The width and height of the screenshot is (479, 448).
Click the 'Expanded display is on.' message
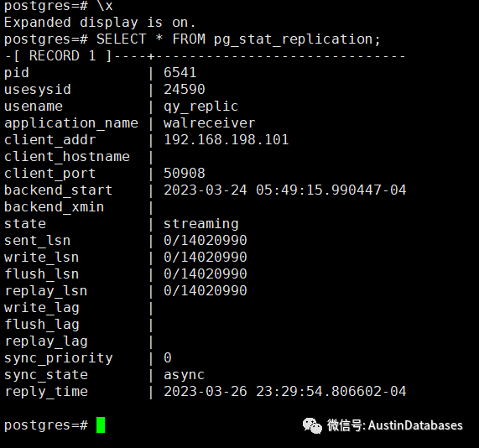pos(100,23)
